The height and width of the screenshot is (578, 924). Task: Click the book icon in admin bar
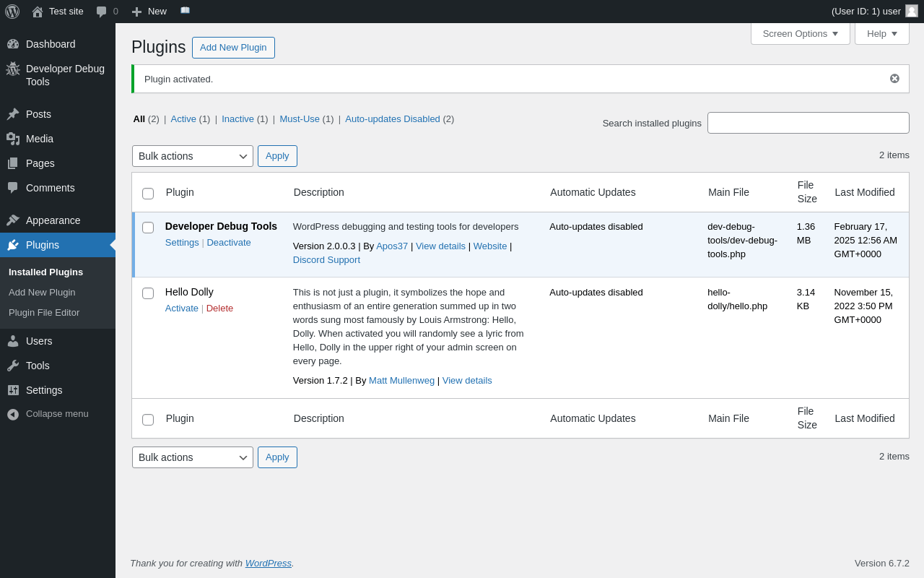coord(186,11)
